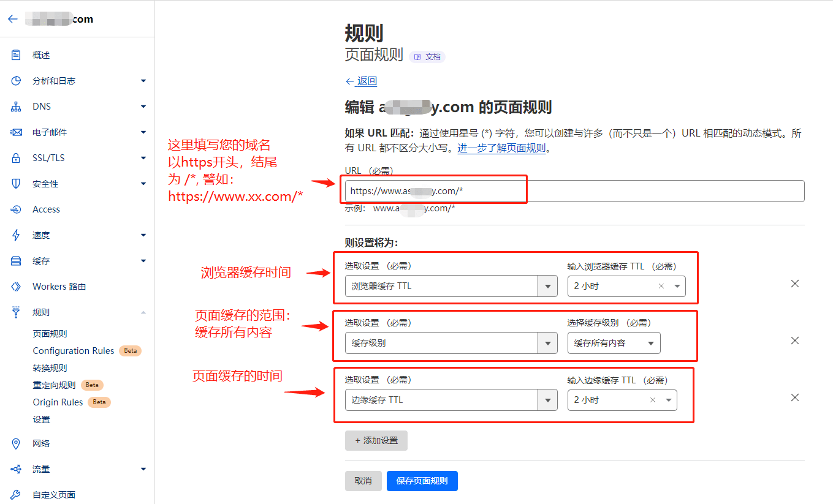
Task: Click the URL input field
Action: [x=575, y=191]
